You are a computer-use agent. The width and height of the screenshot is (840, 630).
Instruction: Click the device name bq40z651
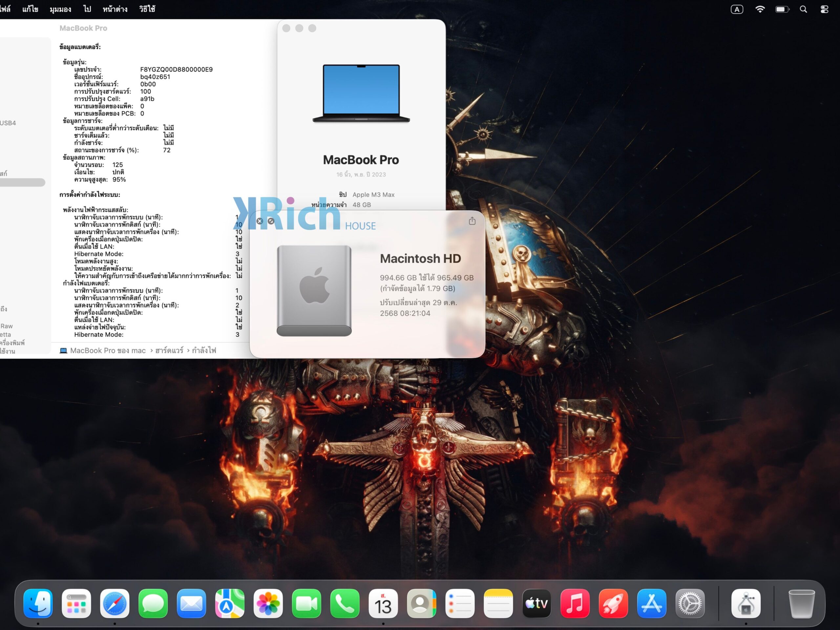[155, 77]
